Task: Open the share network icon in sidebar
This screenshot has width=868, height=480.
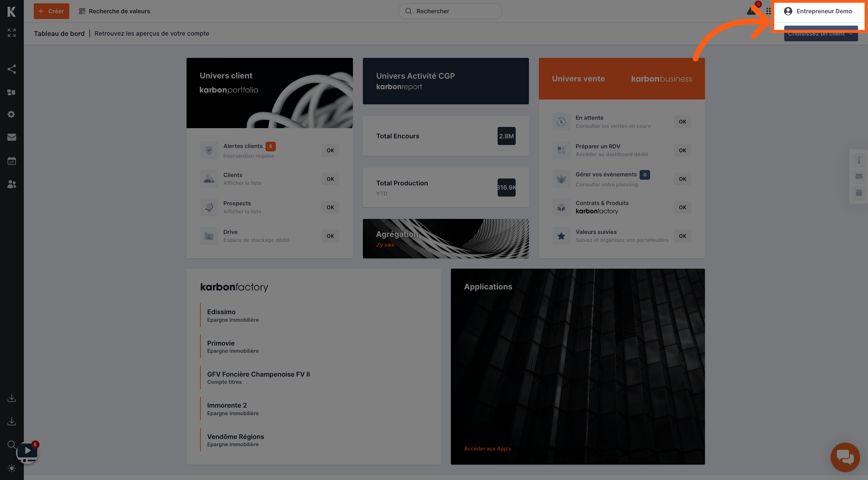Action: click(x=11, y=69)
